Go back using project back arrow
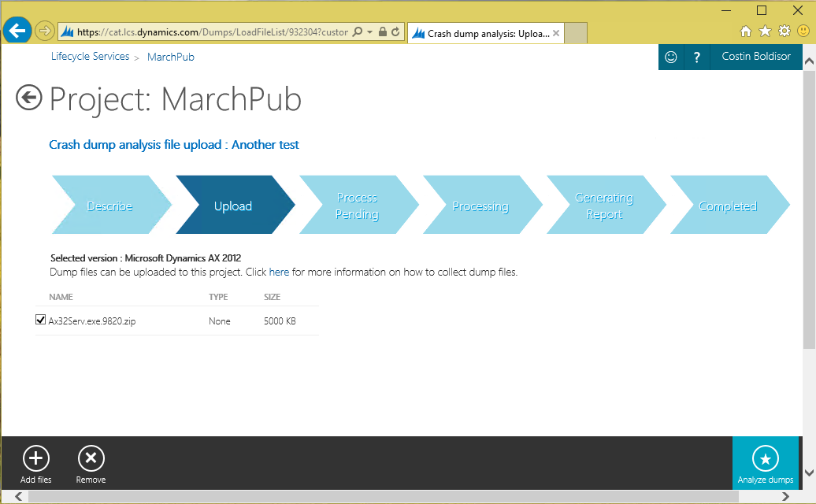 tap(29, 98)
